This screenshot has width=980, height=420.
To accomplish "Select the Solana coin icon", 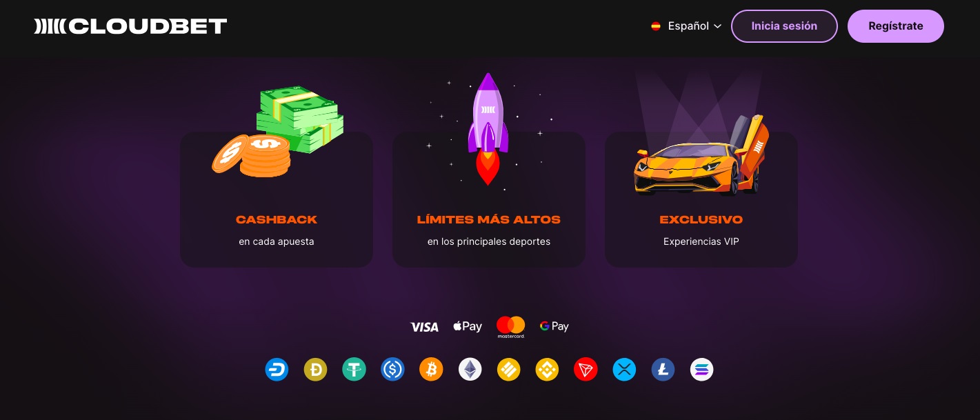I will [701, 370].
